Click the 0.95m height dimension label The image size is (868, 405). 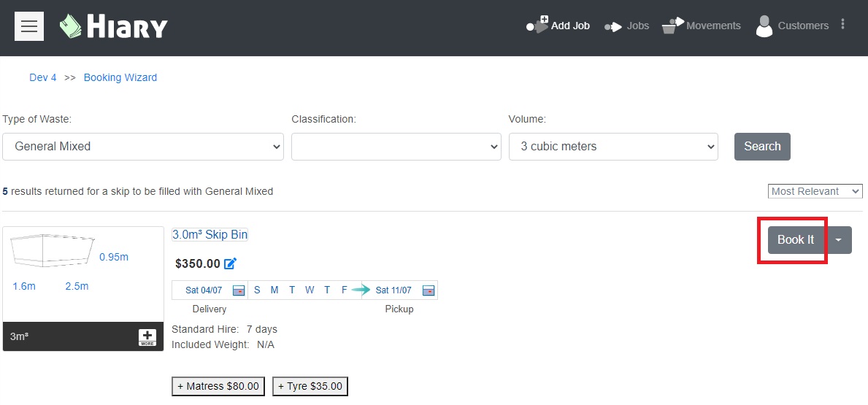tap(114, 258)
